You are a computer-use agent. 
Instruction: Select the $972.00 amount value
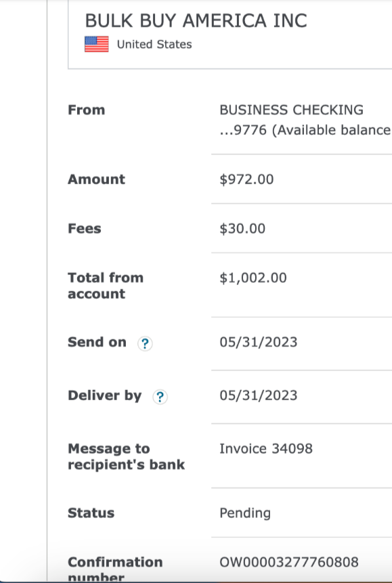(x=246, y=179)
